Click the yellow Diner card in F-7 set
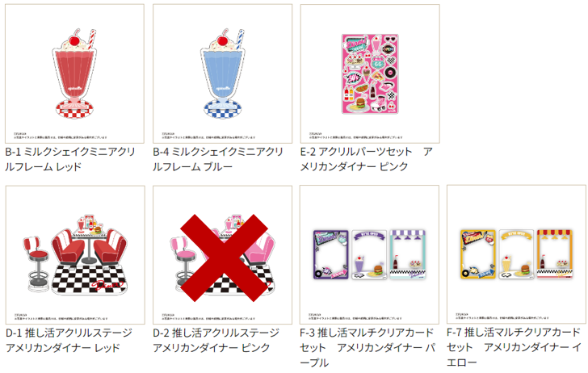The height and width of the screenshot is (373, 588). click(478, 254)
